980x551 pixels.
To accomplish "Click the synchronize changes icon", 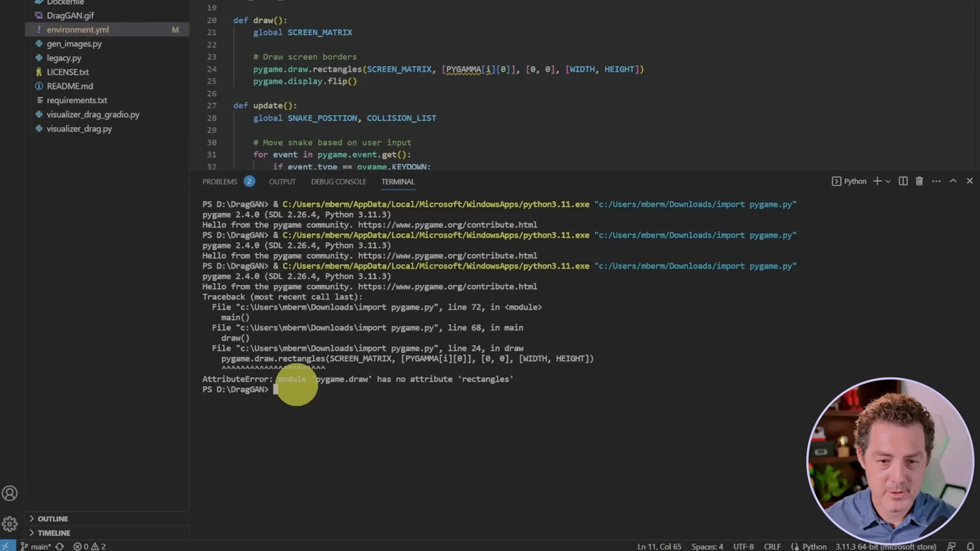I will (59, 546).
